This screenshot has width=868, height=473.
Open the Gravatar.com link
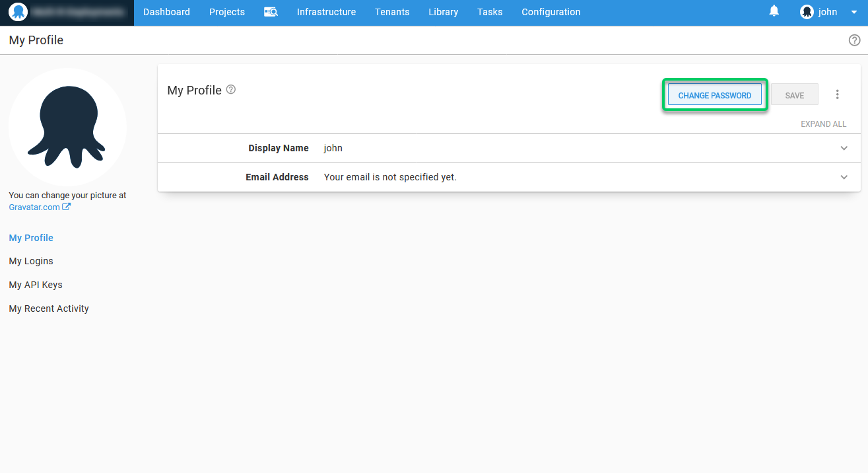(x=34, y=207)
